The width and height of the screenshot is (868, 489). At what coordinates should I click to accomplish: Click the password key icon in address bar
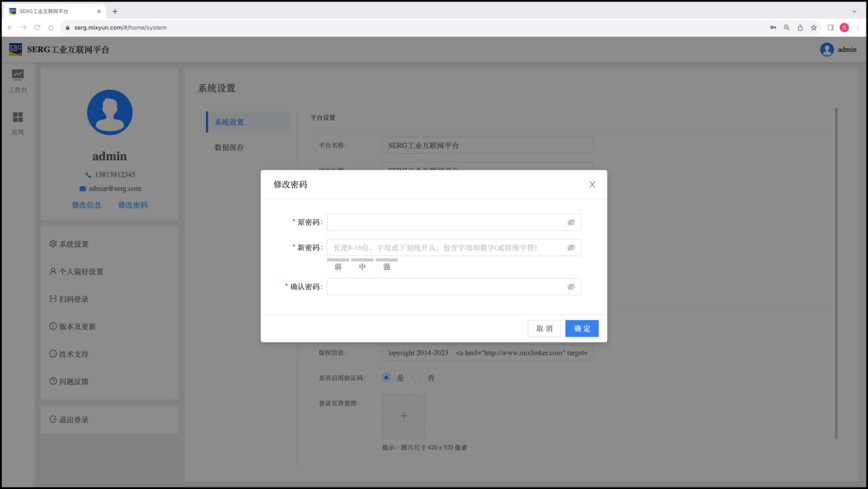click(x=773, y=27)
